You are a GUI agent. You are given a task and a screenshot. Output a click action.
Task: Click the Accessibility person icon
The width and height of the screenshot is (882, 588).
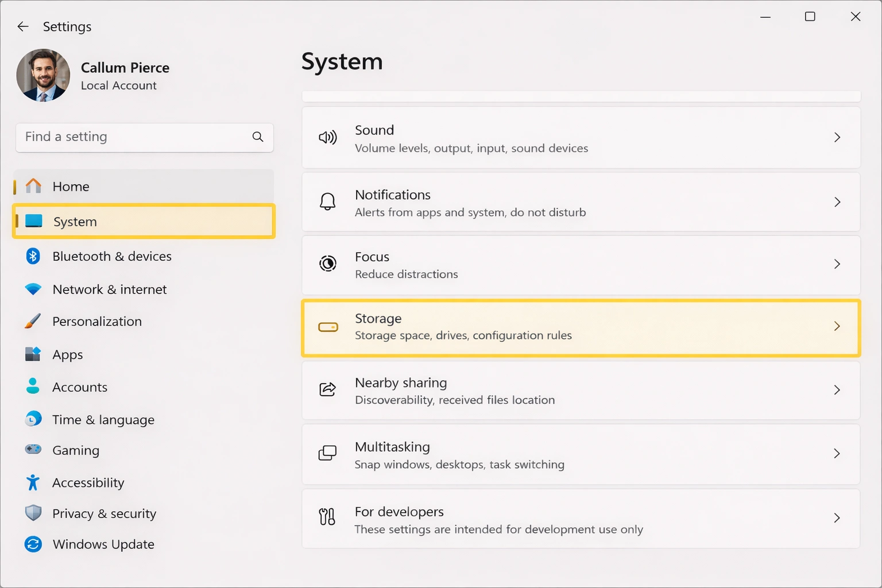(33, 482)
